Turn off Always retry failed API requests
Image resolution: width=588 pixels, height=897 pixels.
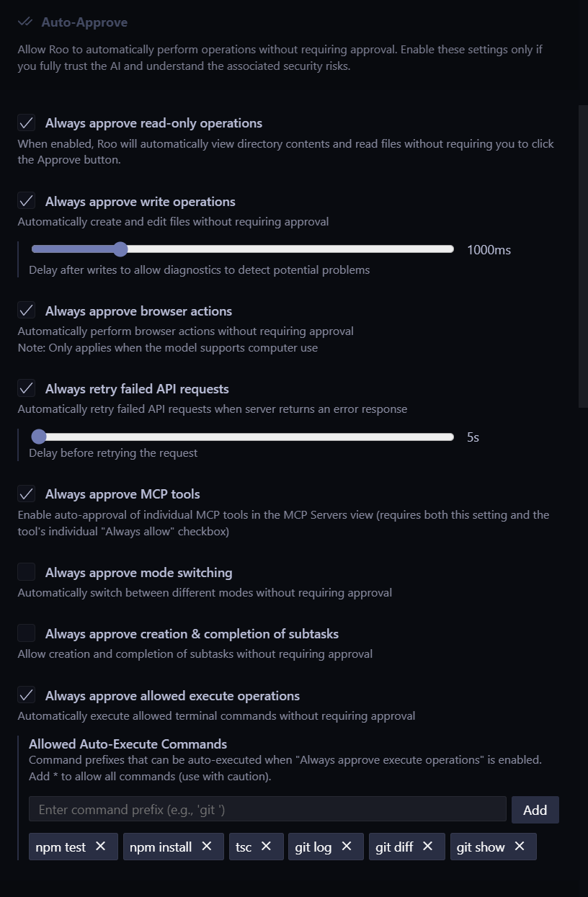[x=27, y=388]
